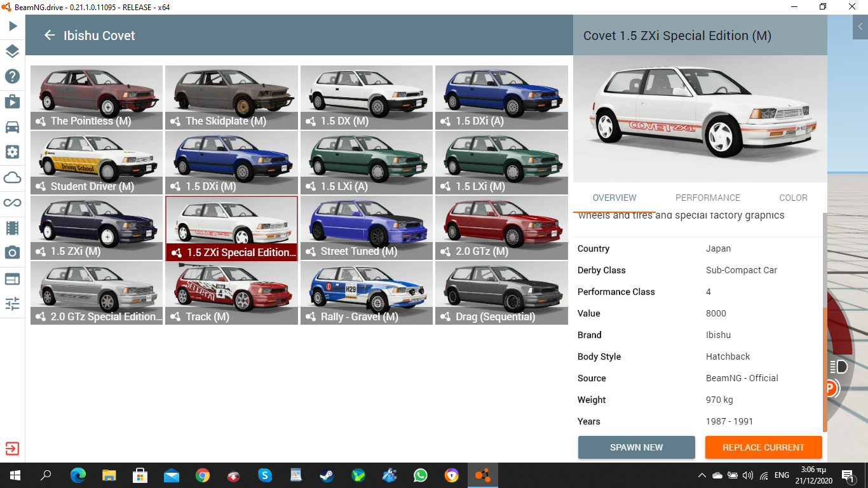This screenshot has width=868, height=488.
Task: Open the tuning sliders options icon
Action: coord(12,303)
